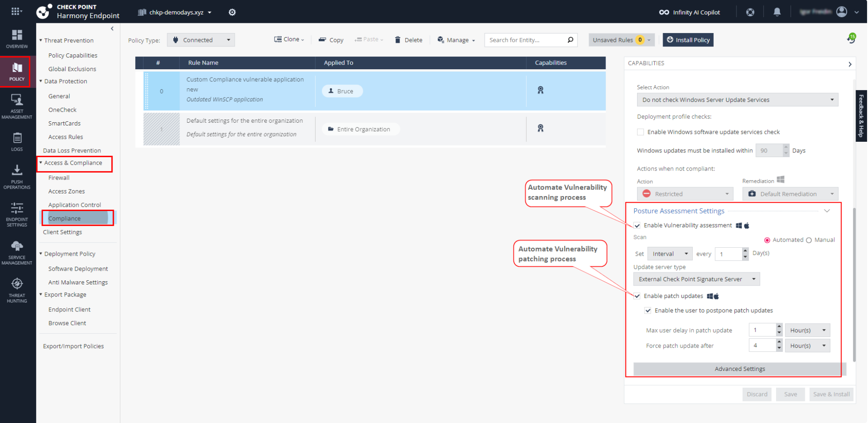
Task: Open Max user delay Hour(s) unit dropdown
Action: click(x=808, y=330)
